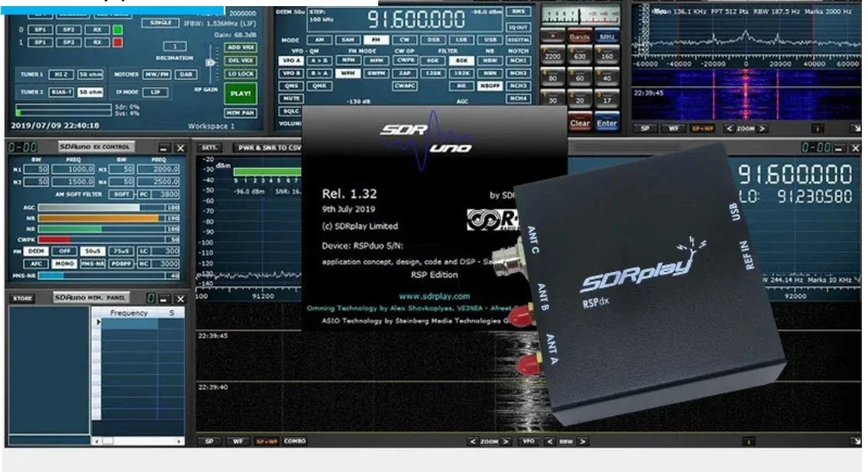Click resize-corner arrow icon of auxiliary spectrum
The image size is (868, 472).
[x=855, y=128]
